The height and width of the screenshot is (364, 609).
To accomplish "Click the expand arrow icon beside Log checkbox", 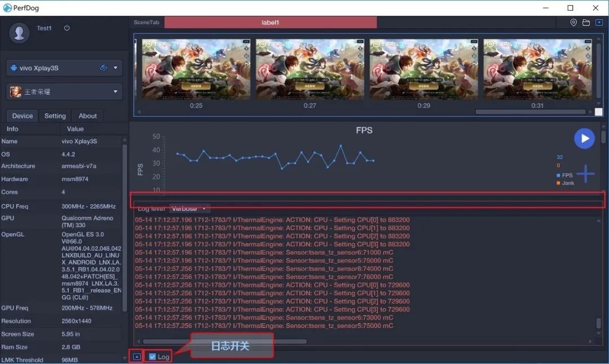I will pyautogui.click(x=136, y=356).
